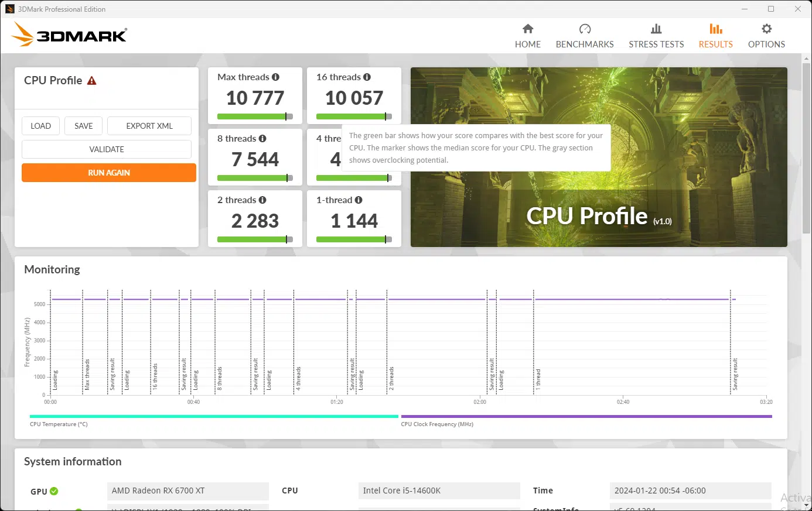Toggle the CPU Temperature legend line
The height and width of the screenshot is (511, 812).
[x=214, y=417]
